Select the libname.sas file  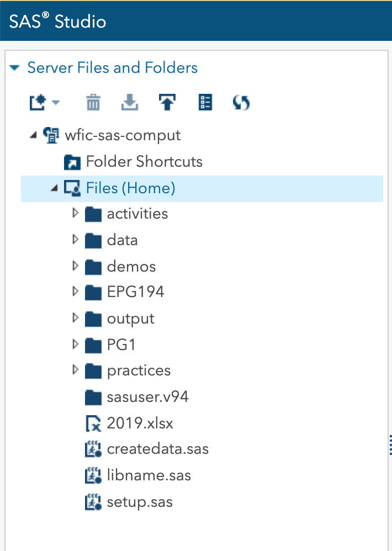(149, 475)
